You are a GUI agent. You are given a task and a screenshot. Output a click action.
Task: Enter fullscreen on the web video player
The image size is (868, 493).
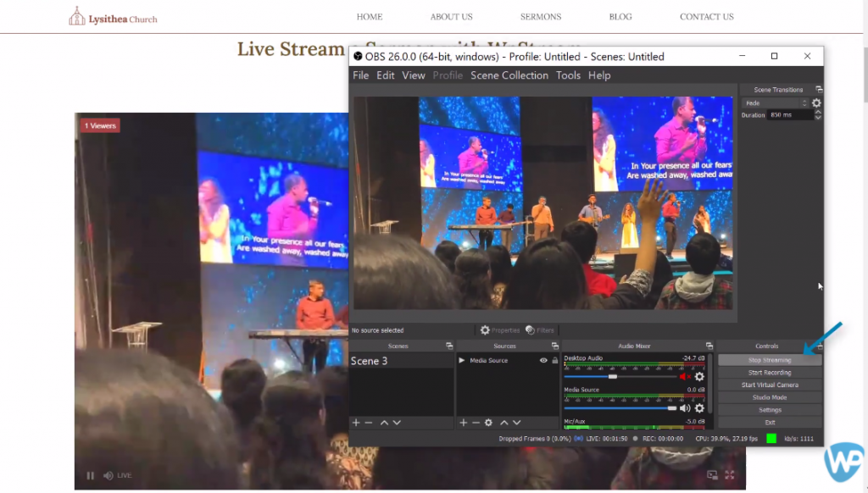(729, 475)
